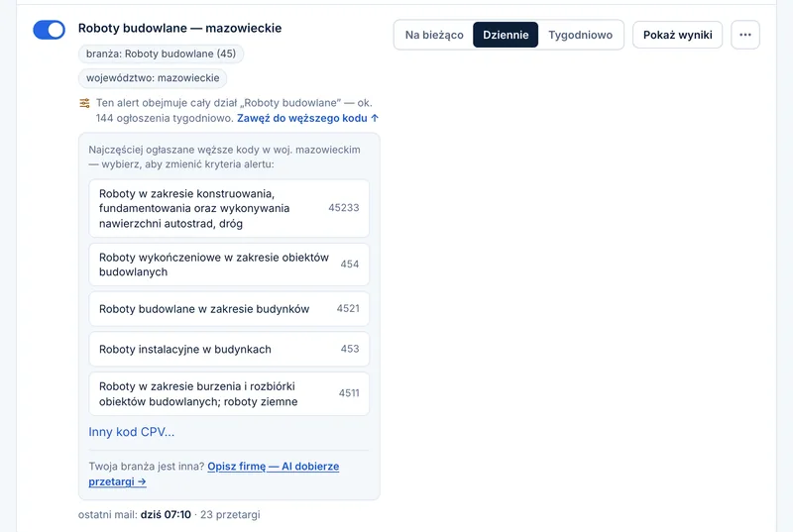Click the ostatni mail dziś 07:10 text
Viewport: 793px width, 532px height.
[x=135, y=514]
